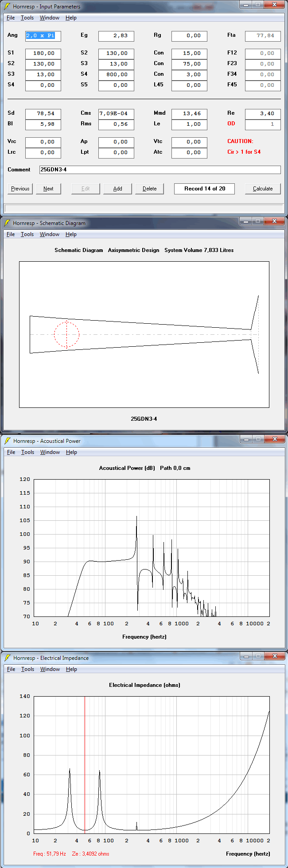Click the Re field 3,40
This screenshot has width=288, height=868.
[263, 114]
